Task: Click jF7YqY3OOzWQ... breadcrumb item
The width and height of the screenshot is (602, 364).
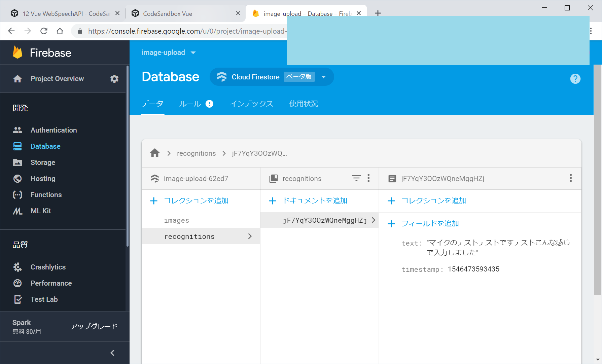Action: tap(259, 153)
